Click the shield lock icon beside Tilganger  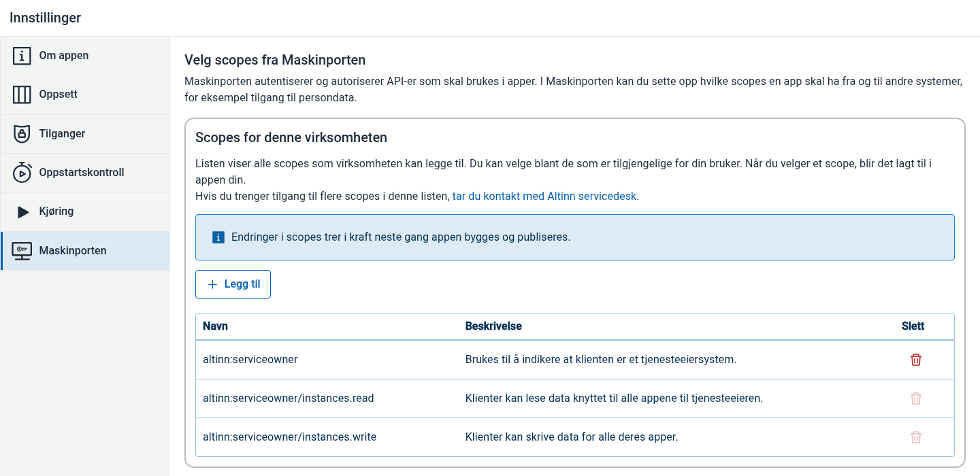(x=22, y=134)
